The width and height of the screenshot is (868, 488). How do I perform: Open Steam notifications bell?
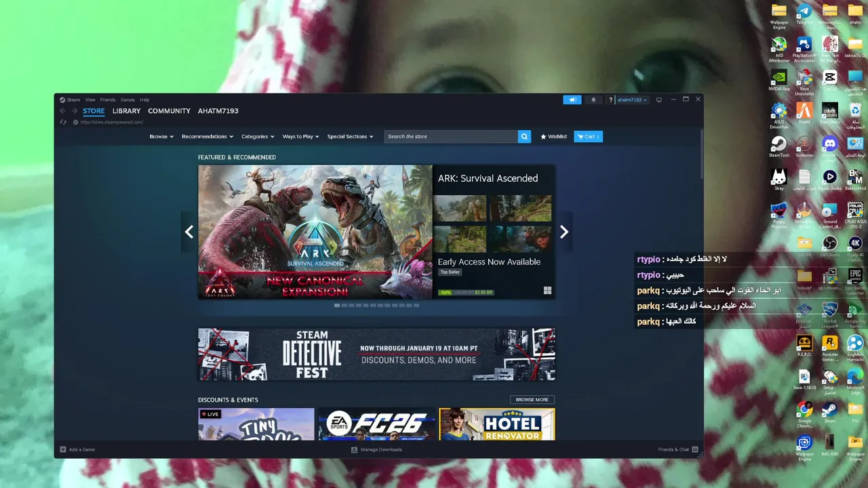593,100
